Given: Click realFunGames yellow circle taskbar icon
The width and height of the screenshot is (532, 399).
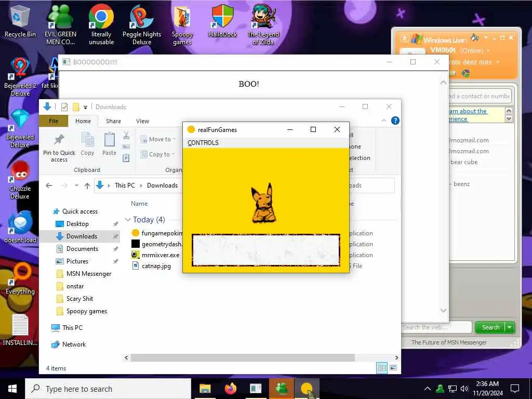Looking at the screenshot, I should click(307, 389).
